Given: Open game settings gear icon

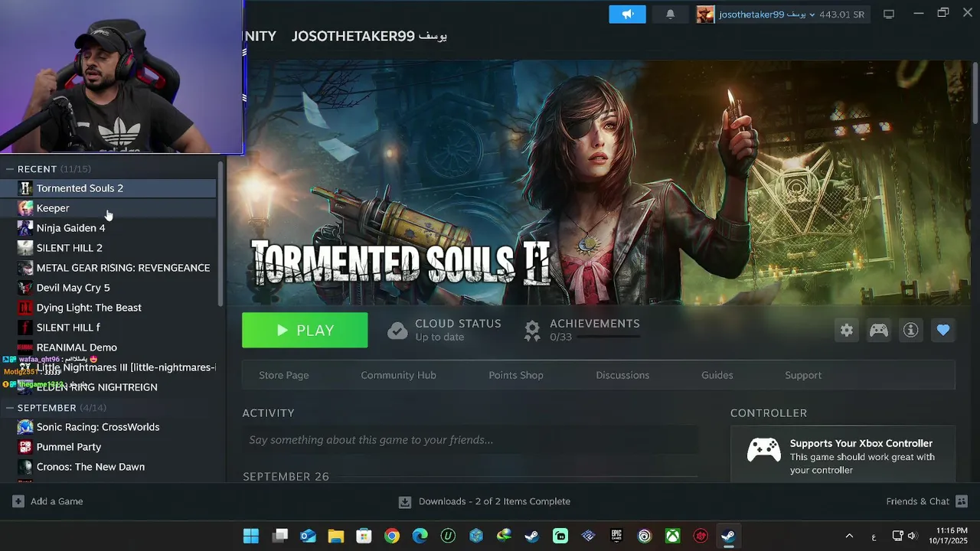Looking at the screenshot, I should (846, 330).
